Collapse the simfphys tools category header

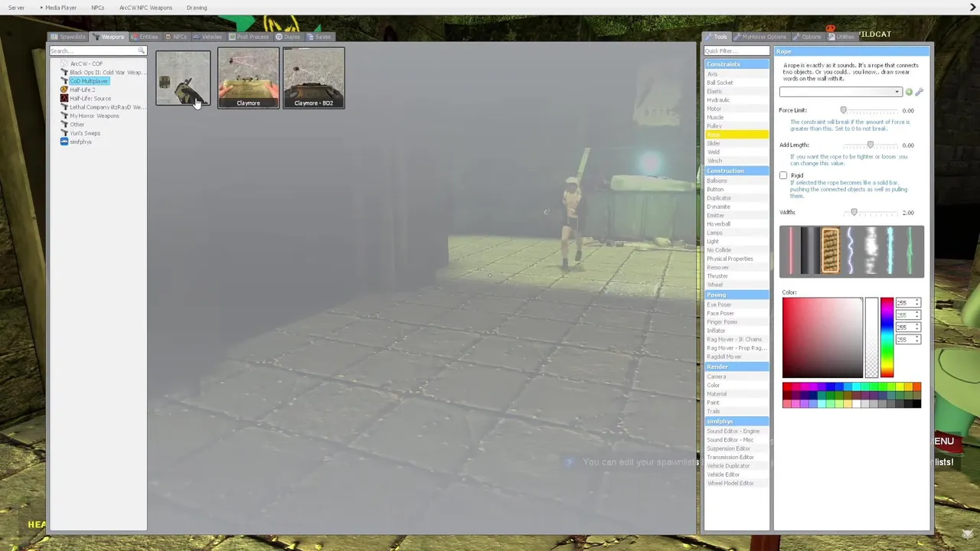click(737, 422)
